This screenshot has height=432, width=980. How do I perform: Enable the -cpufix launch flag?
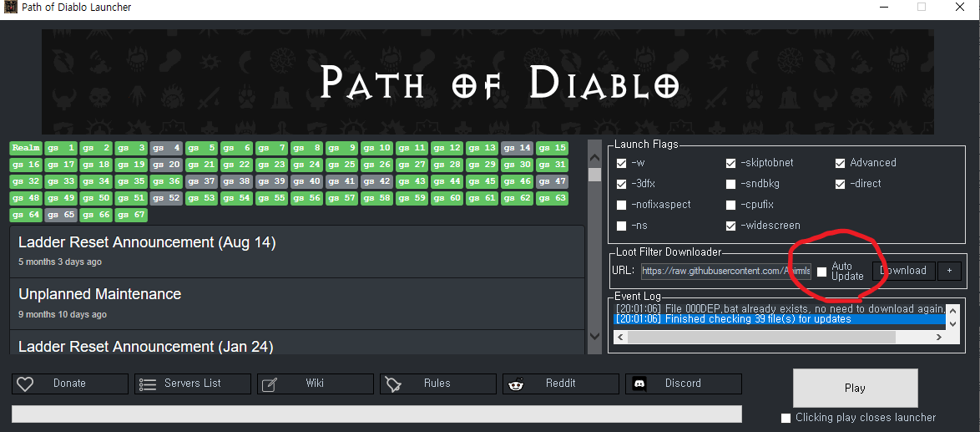click(730, 205)
